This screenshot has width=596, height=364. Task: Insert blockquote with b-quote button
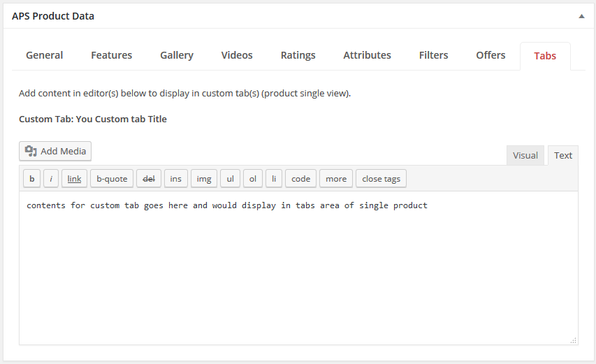pos(112,179)
